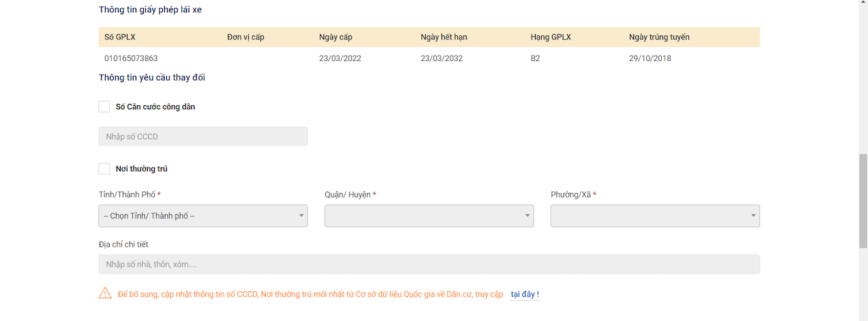The height and width of the screenshot is (321, 868).
Task: Open the Tỉnh/Thành Phố dropdown
Action: click(x=203, y=216)
